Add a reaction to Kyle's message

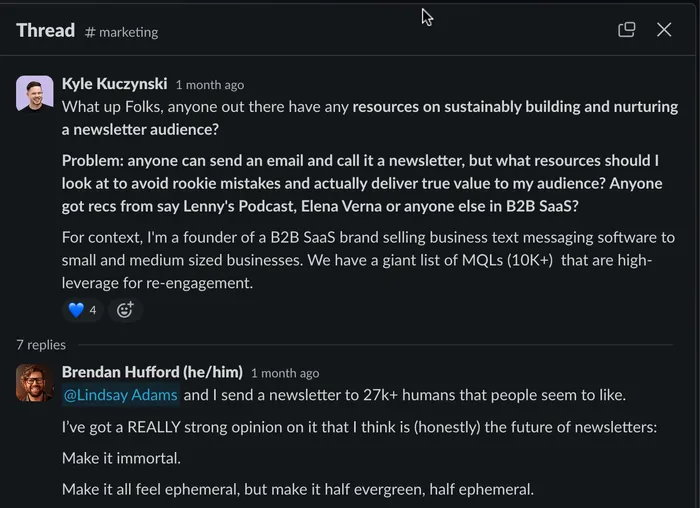click(x=125, y=310)
